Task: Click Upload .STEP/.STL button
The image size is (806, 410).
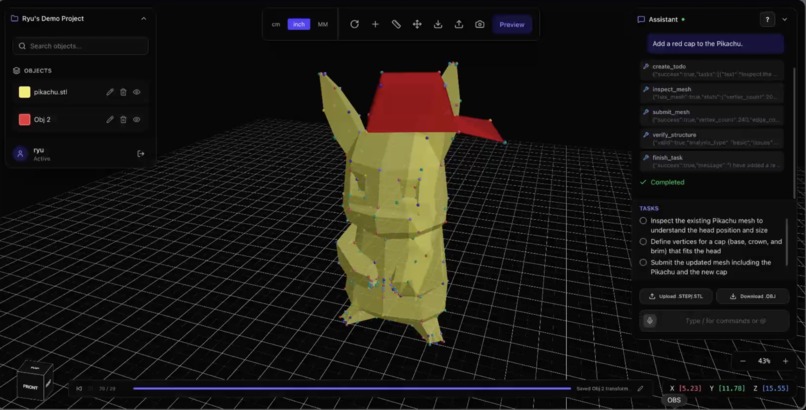Action: coord(675,296)
